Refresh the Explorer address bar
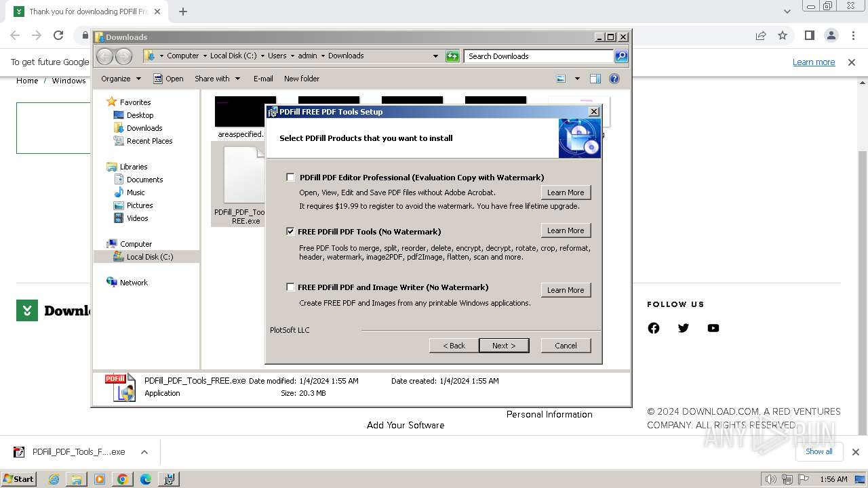The height and width of the screenshot is (488, 868). [x=452, y=56]
